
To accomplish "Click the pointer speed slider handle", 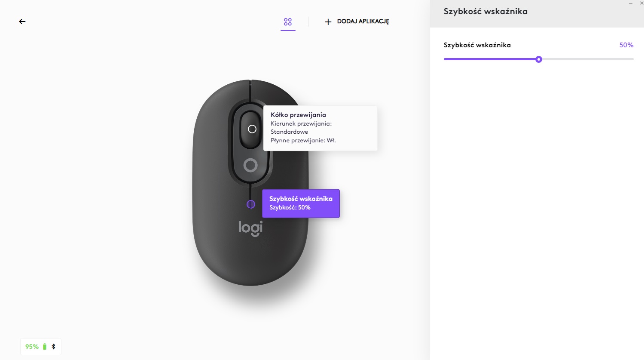I will coord(539,59).
